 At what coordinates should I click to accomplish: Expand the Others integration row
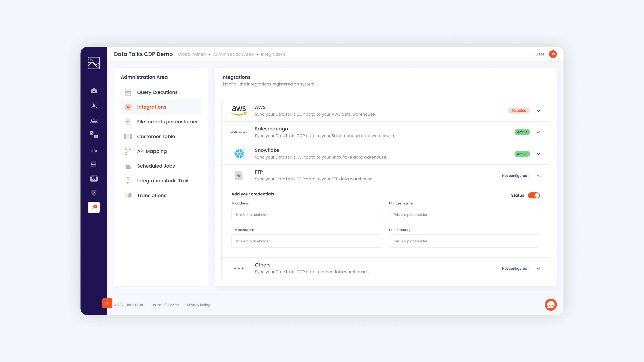(x=538, y=268)
